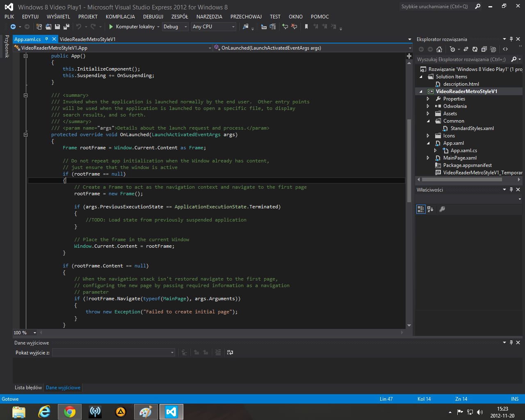This screenshot has height=420, width=525.
Task: Expand the Properties node in Solution Explorer
Action: [428, 99]
